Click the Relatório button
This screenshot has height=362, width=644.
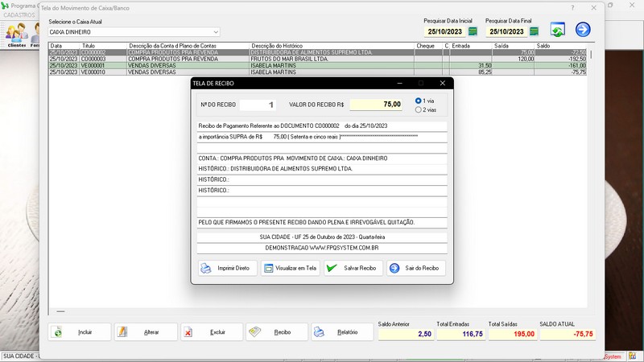click(342, 332)
